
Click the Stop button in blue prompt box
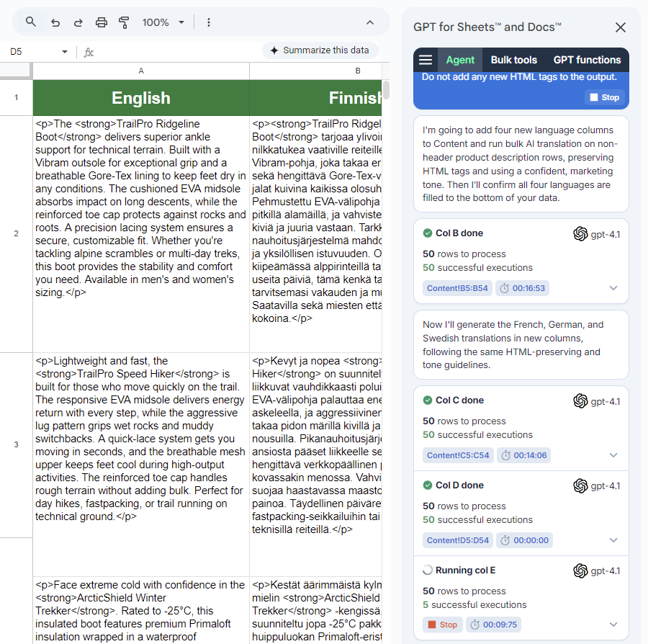click(604, 97)
